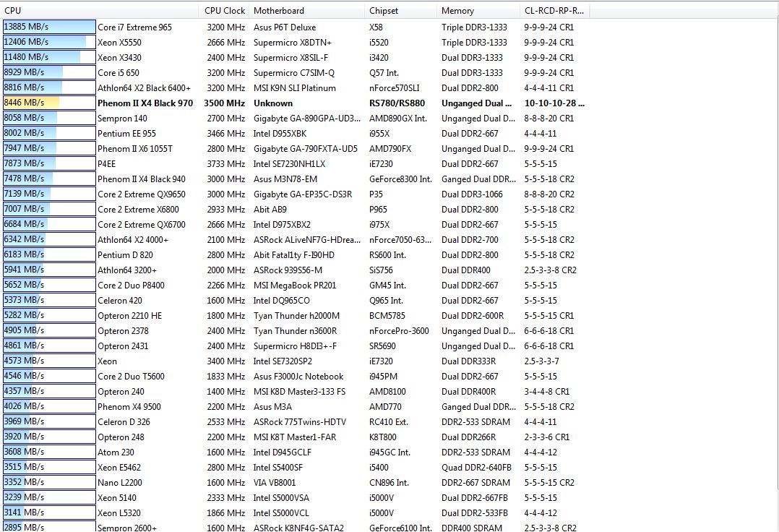Click the nForce570SLI chipset cell
This screenshot has width=779, height=532.
coord(395,88)
